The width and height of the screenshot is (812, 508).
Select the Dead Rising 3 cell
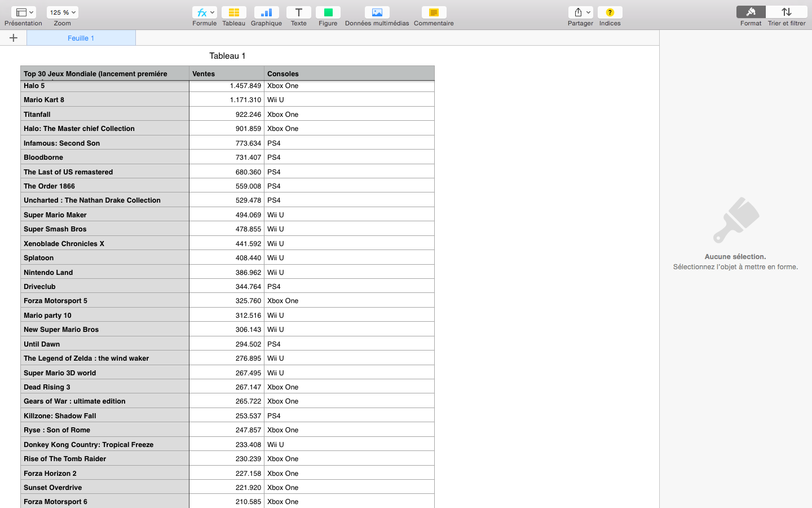[105, 387]
